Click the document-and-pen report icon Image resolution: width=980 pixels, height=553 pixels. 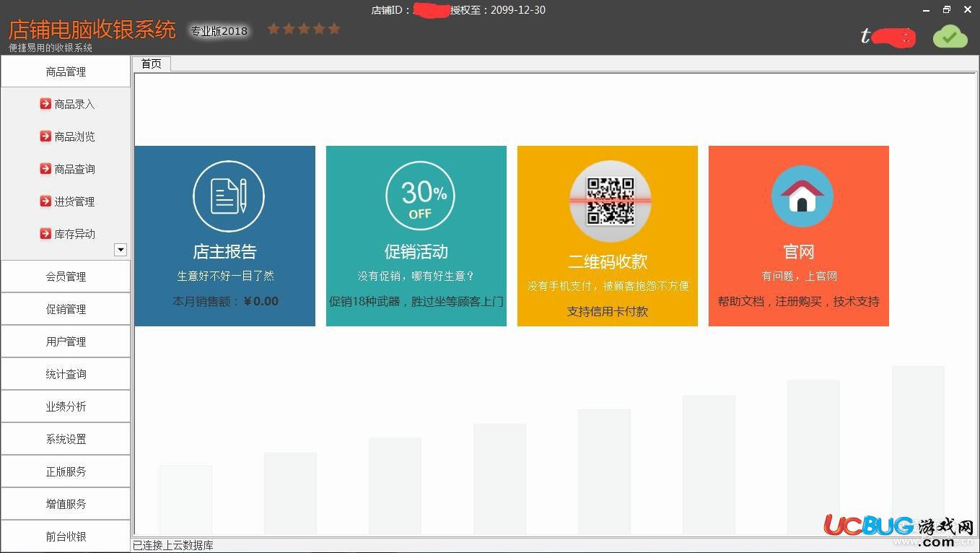229,196
